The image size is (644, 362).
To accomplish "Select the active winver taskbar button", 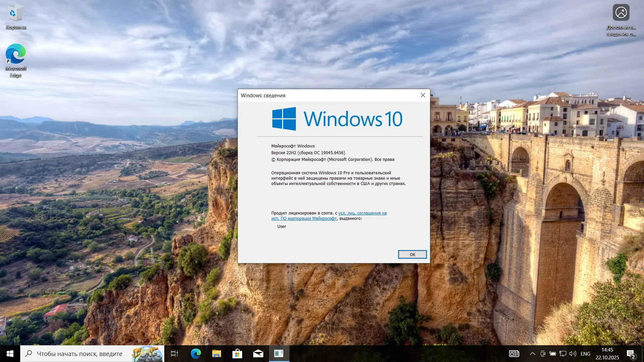I will [279, 354].
